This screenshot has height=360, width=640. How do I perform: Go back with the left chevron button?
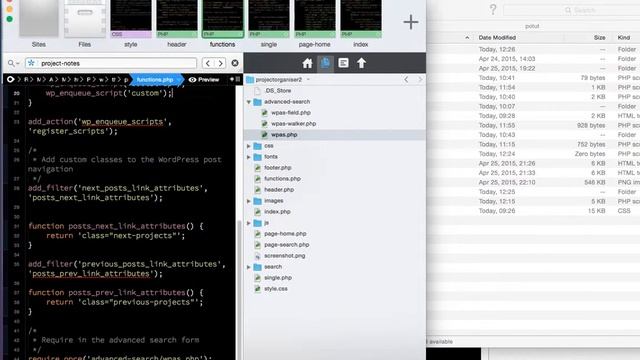pyautogui.click(x=208, y=63)
